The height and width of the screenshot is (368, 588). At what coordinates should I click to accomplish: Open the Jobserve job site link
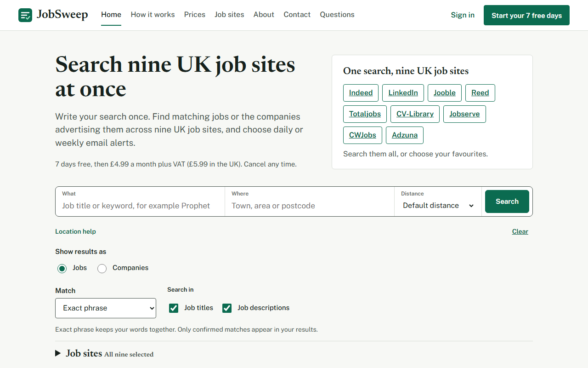(464, 114)
